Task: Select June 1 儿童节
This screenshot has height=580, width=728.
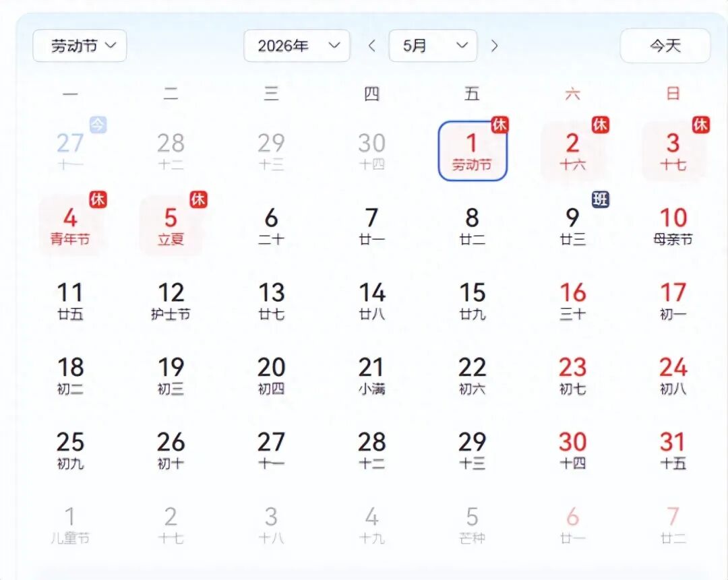Action: click(x=70, y=525)
